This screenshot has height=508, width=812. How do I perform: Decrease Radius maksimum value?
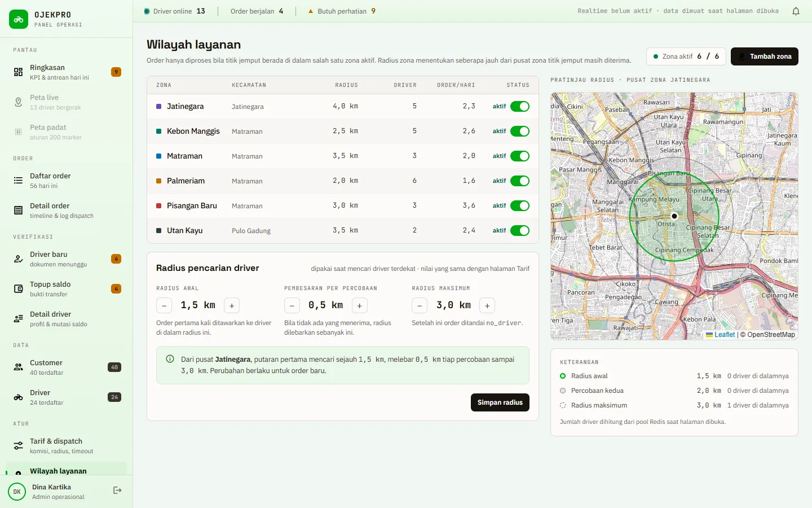click(x=420, y=305)
